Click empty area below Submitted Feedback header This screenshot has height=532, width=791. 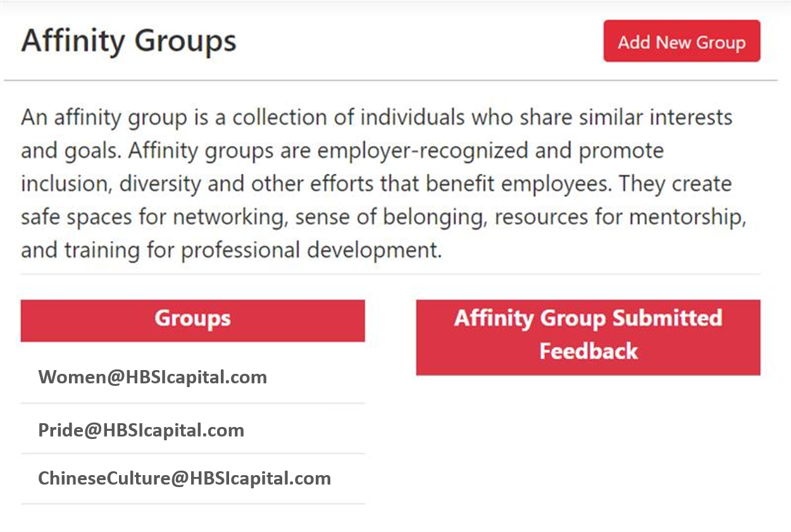pos(588,443)
